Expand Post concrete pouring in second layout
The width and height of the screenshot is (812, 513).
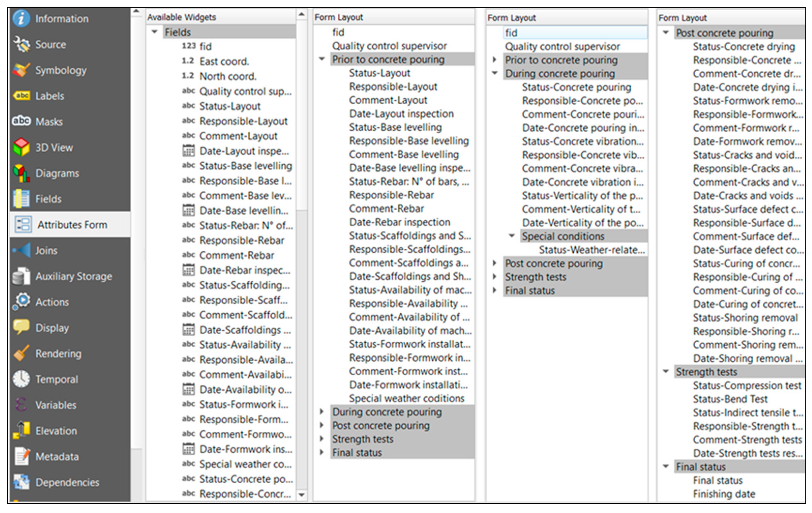click(x=495, y=263)
